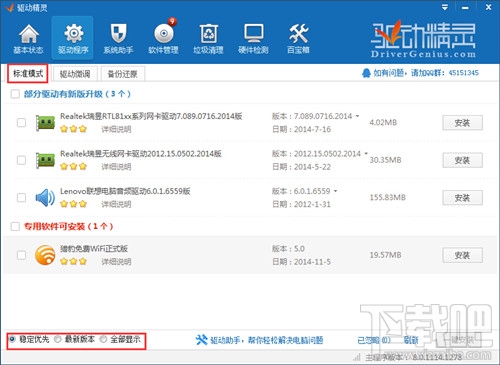Expand version dropdown for 7.089.0716.2014
Viewport: 500px width, 365px height.
click(357, 116)
